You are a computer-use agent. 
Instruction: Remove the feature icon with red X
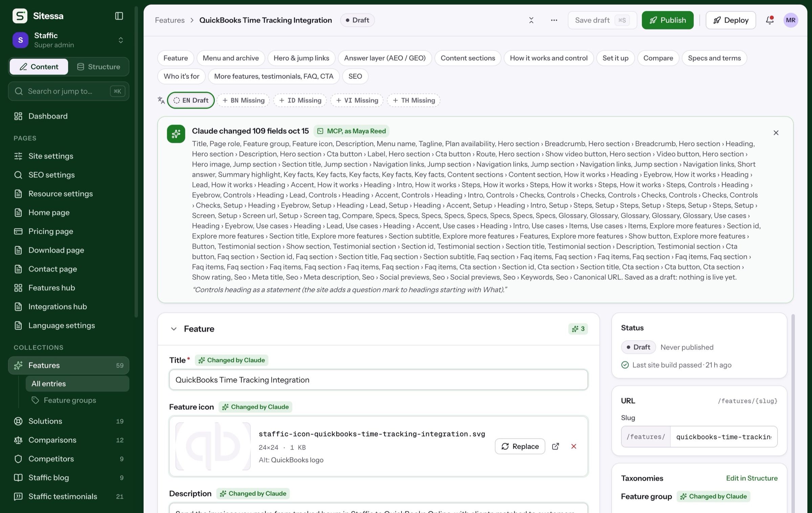click(573, 446)
